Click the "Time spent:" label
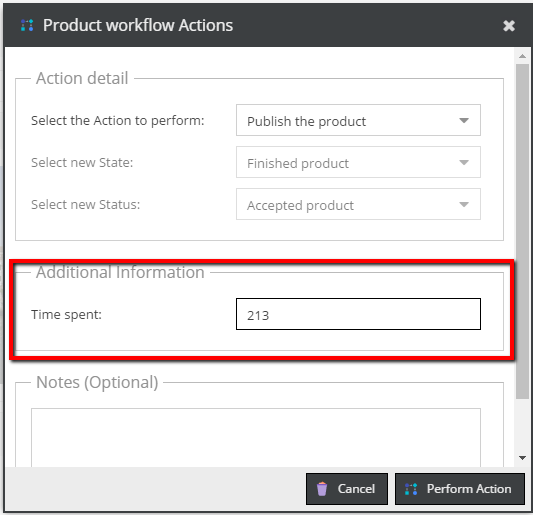533x515 pixels. tap(67, 315)
